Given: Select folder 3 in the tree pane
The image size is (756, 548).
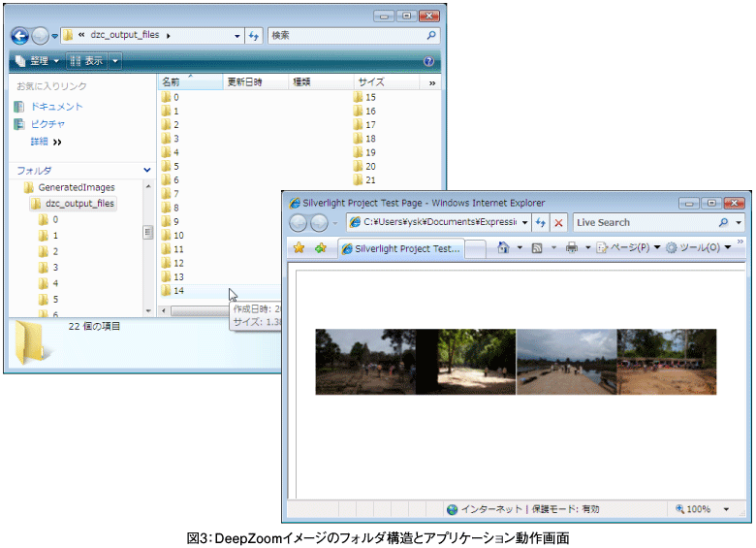Looking at the screenshot, I should [49, 268].
